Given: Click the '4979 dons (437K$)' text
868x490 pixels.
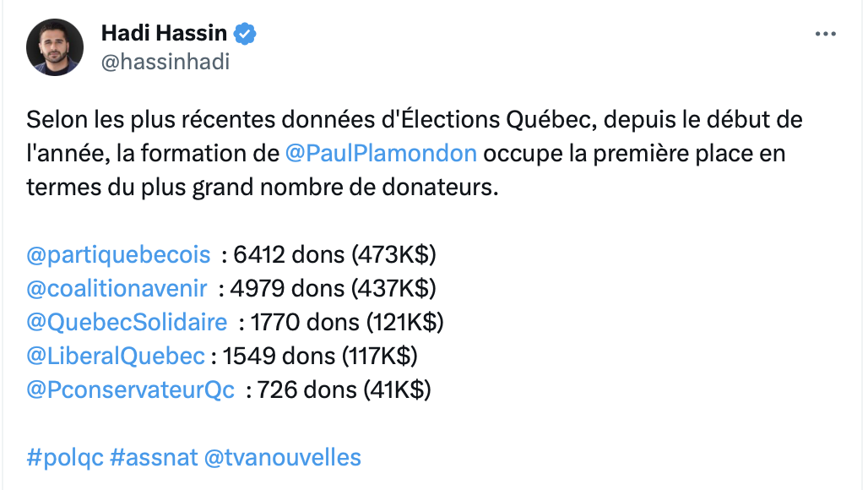Looking at the screenshot, I should [x=334, y=288].
